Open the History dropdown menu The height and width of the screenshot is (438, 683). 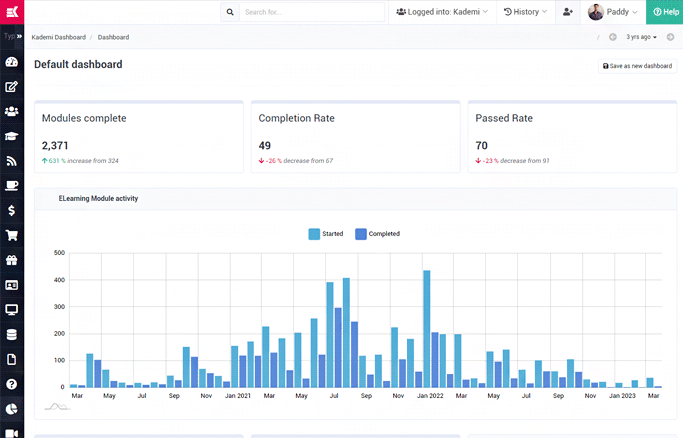[525, 12]
